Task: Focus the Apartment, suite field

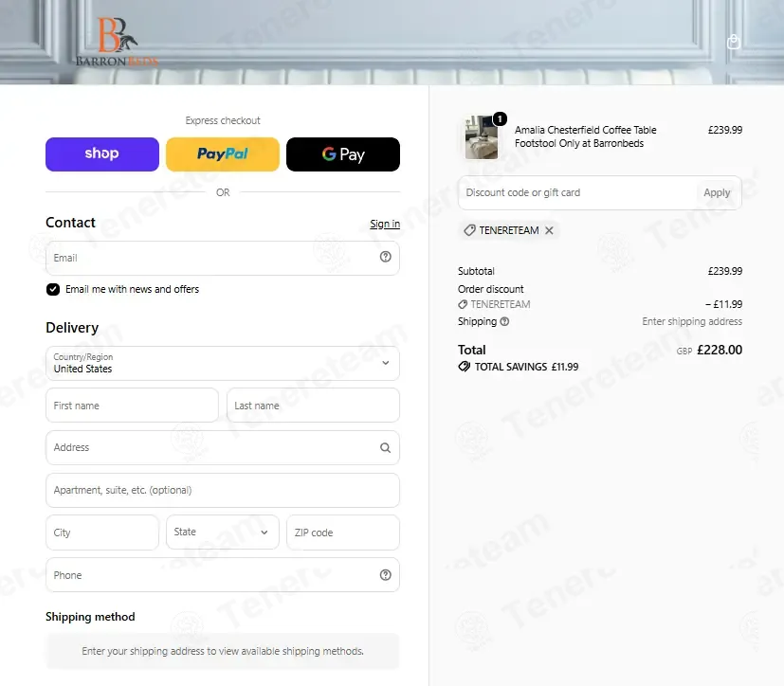Action: 223,490
